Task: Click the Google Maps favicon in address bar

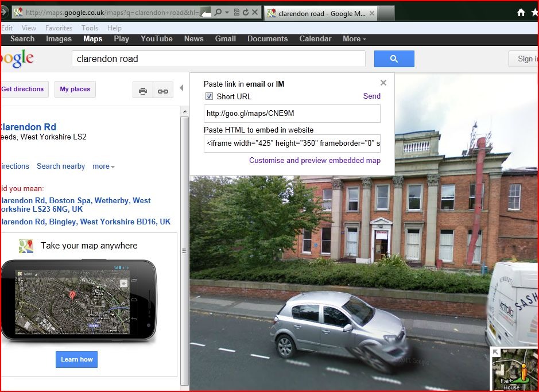Action: tap(18, 13)
